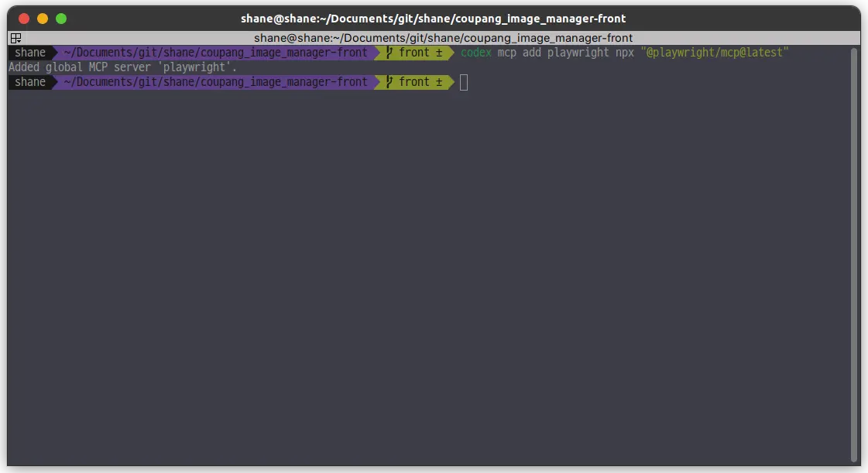
Task: Click the vertical scrollbar of the terminal
Action: [854, 255]
